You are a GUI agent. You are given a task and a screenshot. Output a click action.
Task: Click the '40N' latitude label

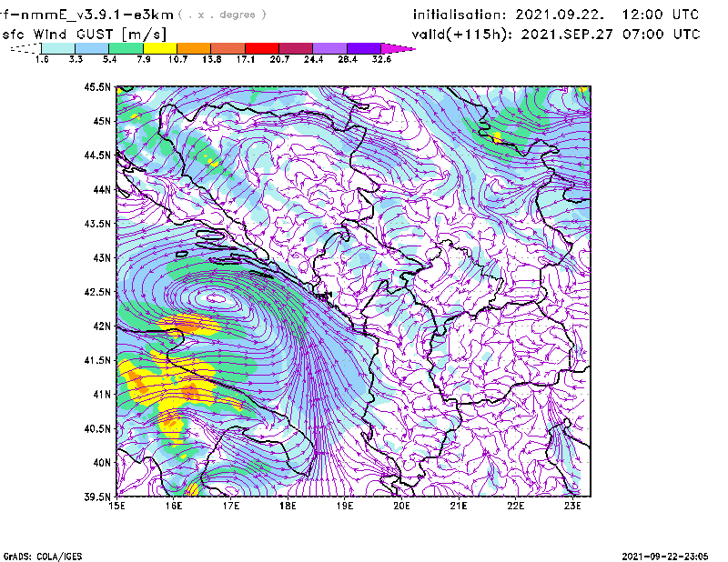point(102,463)
